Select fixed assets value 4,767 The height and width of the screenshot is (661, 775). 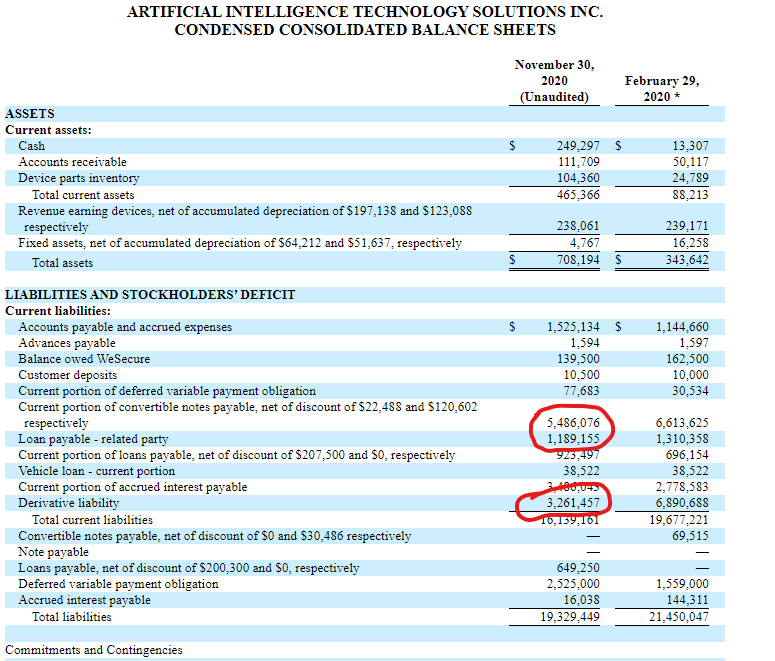click(584, 243)
